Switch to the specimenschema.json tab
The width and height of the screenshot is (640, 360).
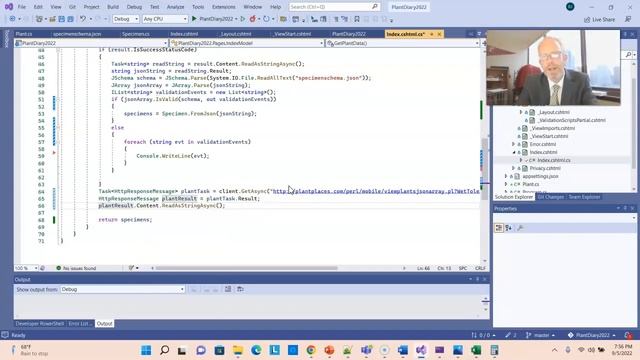pos(77,34)
